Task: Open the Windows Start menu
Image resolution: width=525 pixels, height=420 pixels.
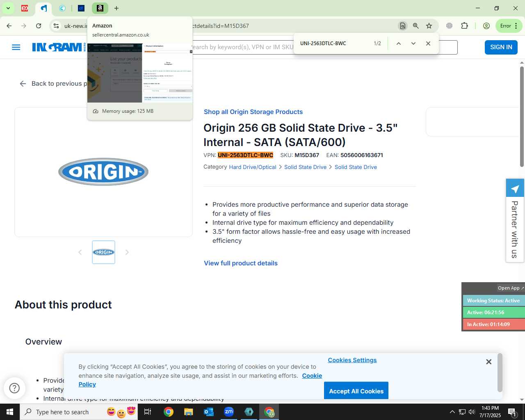Action: click(10, 412)
